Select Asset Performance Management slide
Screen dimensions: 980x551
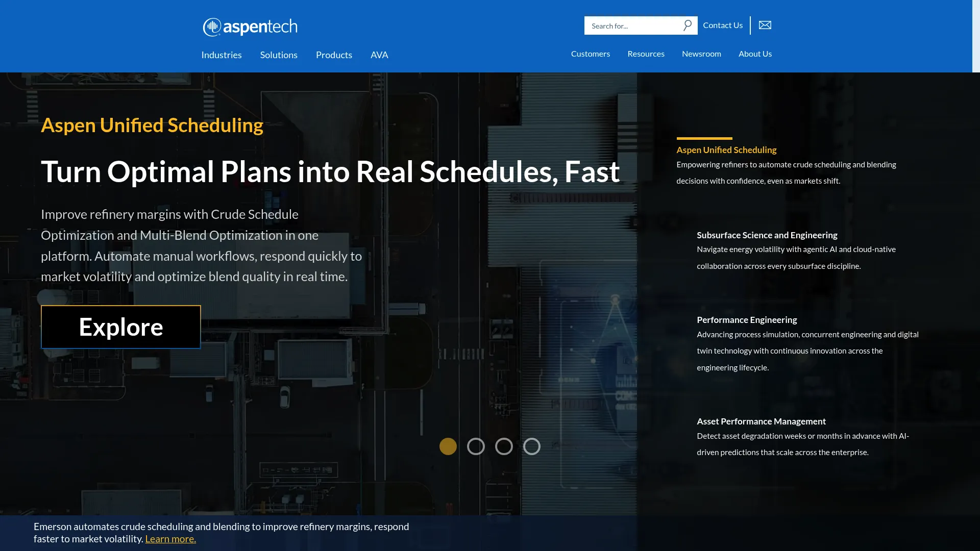[761, 421]
